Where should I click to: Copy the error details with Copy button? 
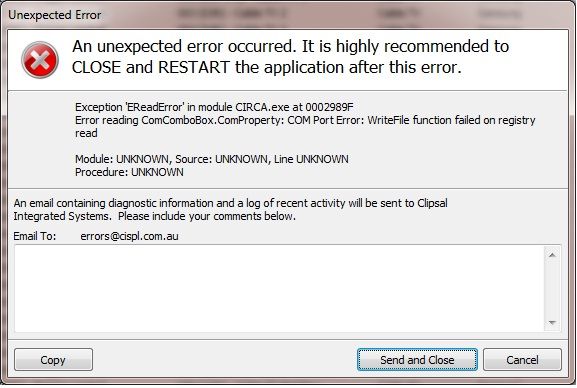(53, 360)
